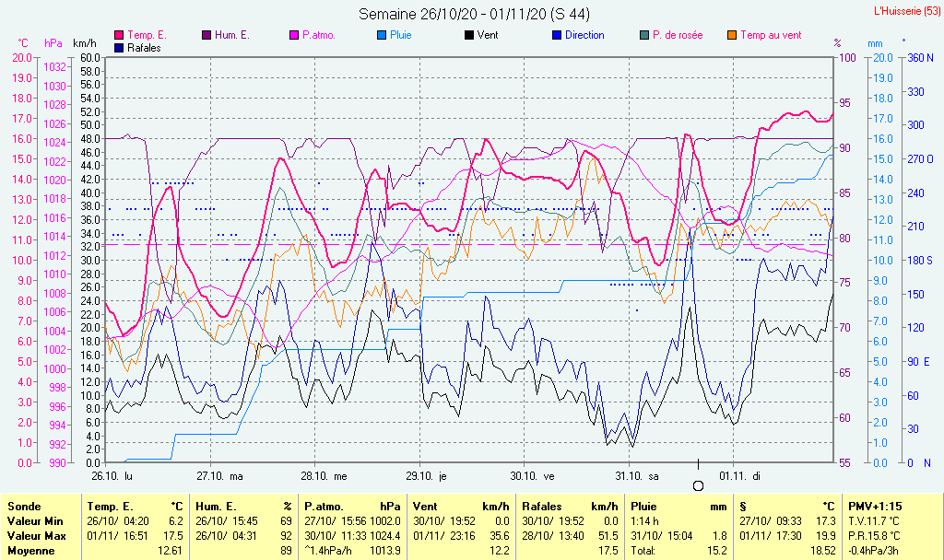Select the 'Hum. E.' legend label

[231, 36]
